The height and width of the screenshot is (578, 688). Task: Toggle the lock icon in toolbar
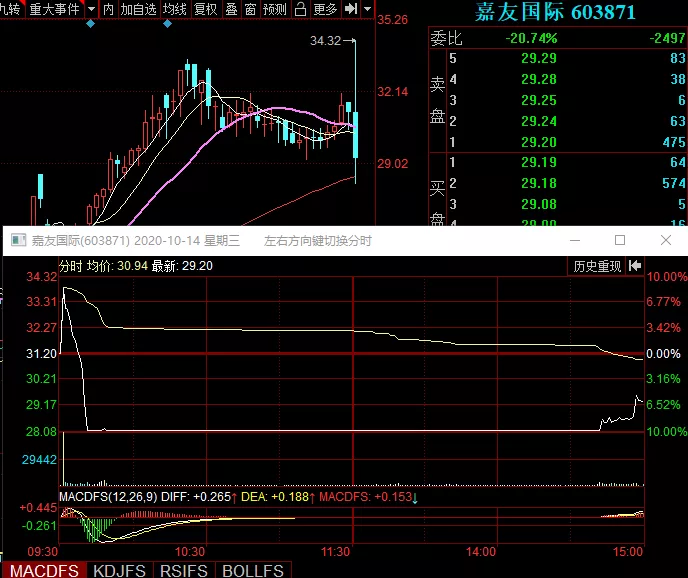pos(301,9)
